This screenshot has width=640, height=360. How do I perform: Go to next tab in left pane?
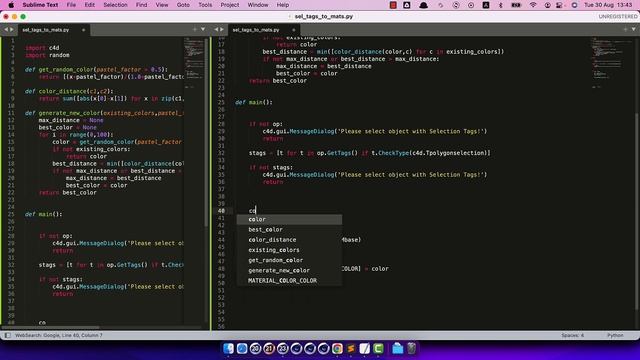tap(11, 30)
